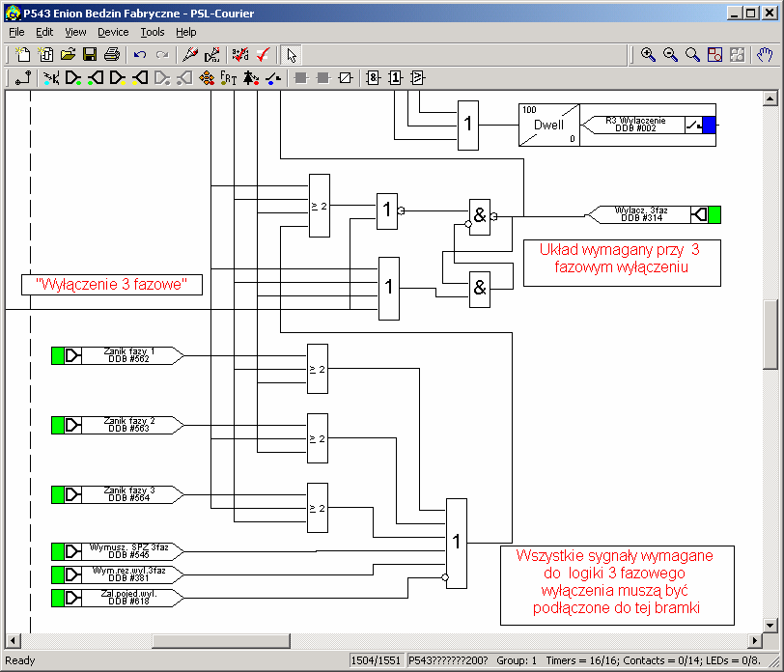
Task: Add an input signal with green dot
Action: coord(73,78)
